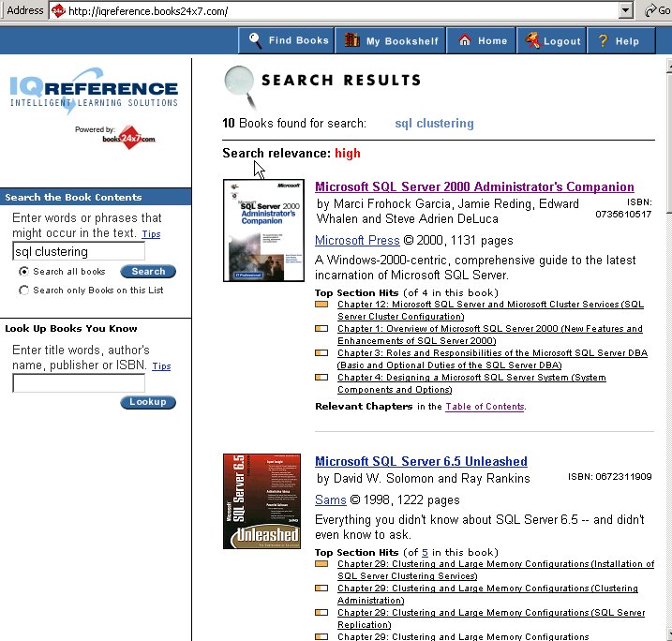Click the relevance bar icon beside Chapter 12
The height and width of the screenshot is (641, 672).
click(x=321, y=305)
